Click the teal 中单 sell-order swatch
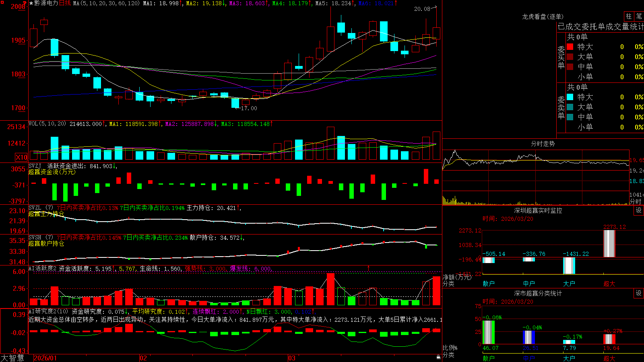 (x=570, y=117)
